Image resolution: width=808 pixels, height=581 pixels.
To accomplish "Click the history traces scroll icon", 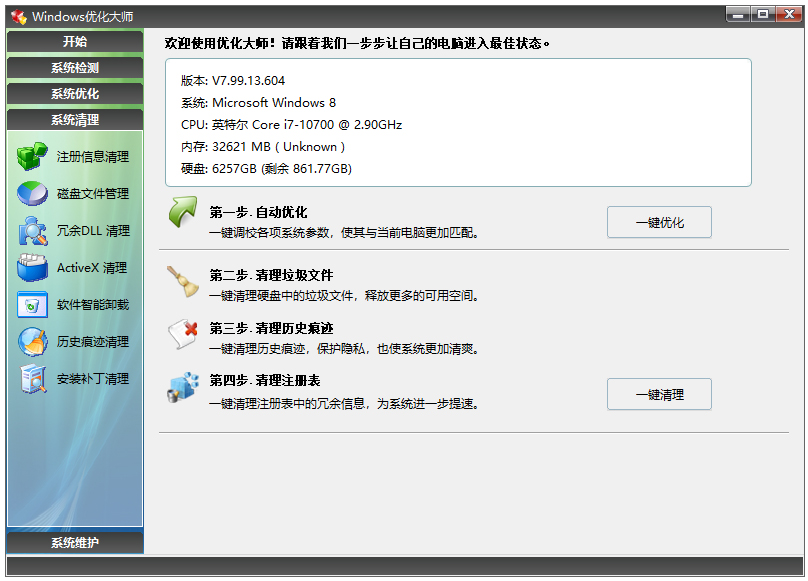I will tap(183, 335).
